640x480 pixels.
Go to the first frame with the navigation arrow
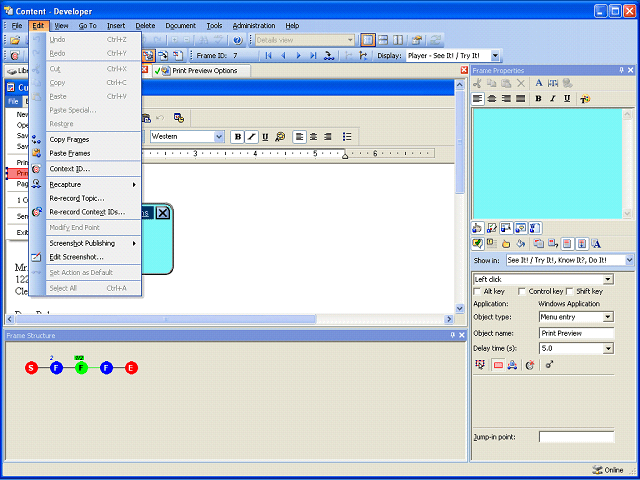click(268, 56)
